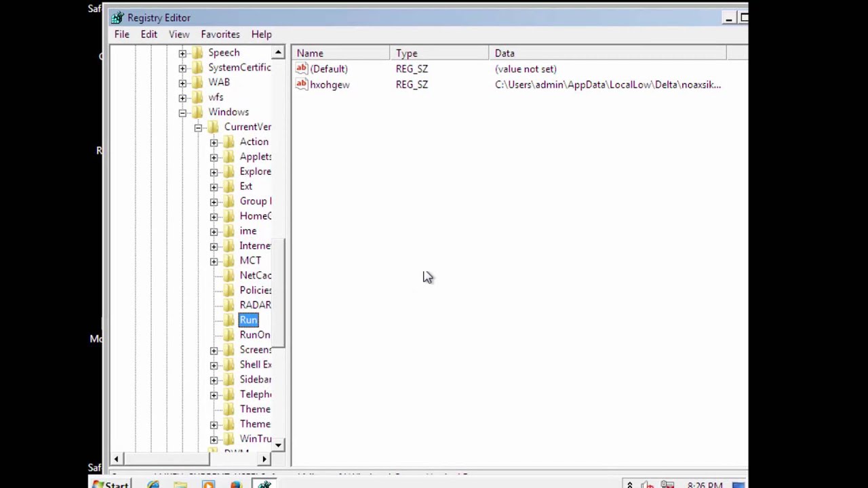The width and height of the screenshot is (868, 488).
Task: Click the Speech folder icon
Action: (197, 52)
